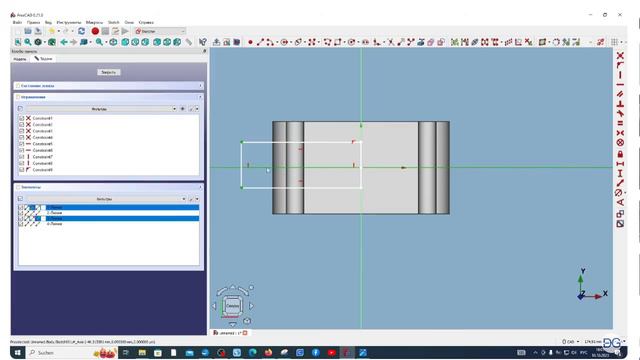Select the create polyline tool
The image size is (640, 360).
[327, 42]
